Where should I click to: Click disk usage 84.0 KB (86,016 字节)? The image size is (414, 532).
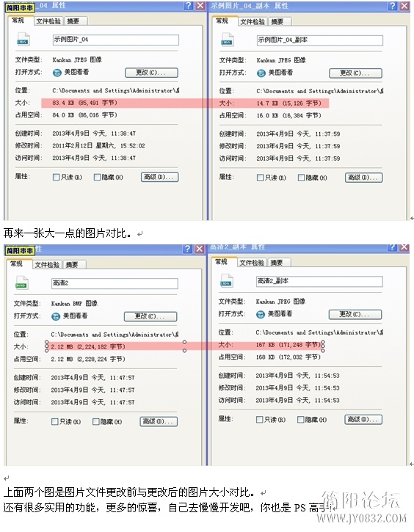click(85, 115)
